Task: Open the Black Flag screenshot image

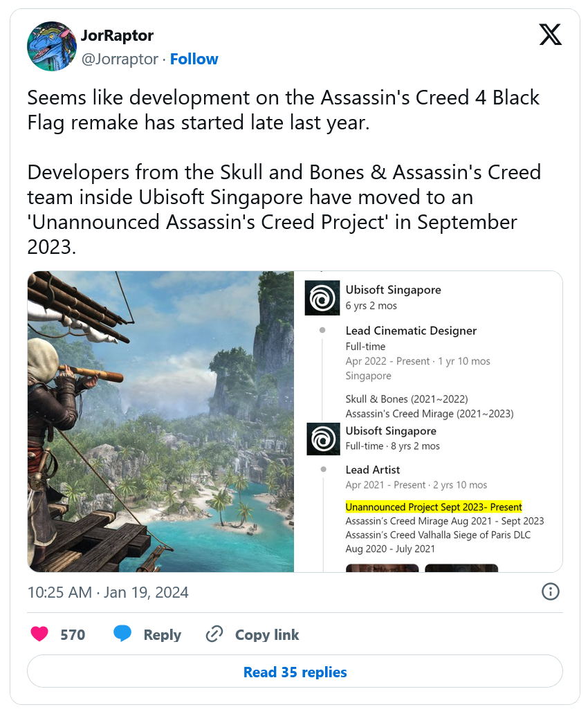Action: [160, 421]
